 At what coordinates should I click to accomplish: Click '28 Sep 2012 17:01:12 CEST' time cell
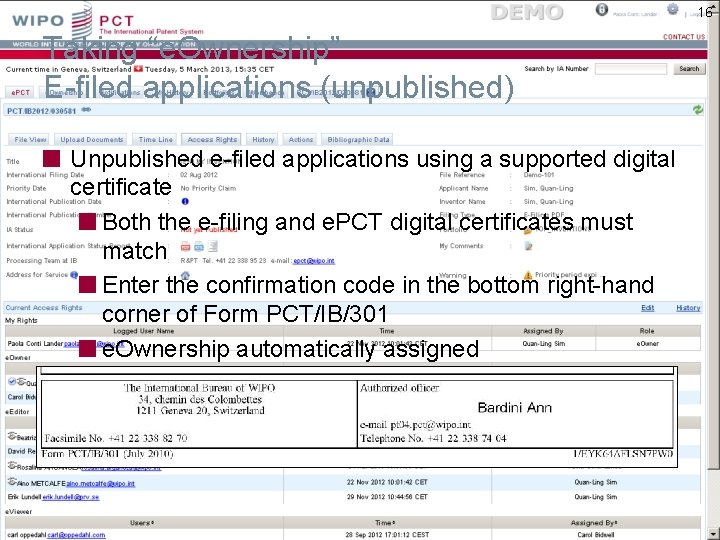pos(387,535)
